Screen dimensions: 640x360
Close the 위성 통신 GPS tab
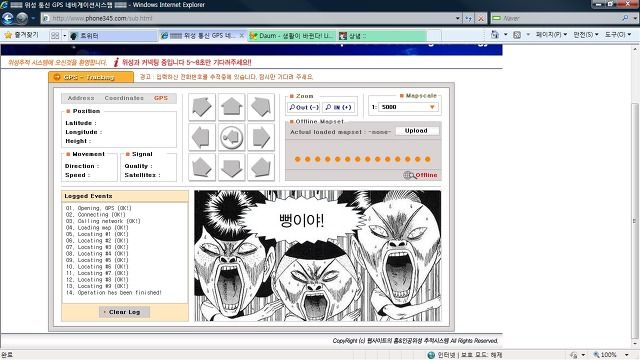point(242,36)
